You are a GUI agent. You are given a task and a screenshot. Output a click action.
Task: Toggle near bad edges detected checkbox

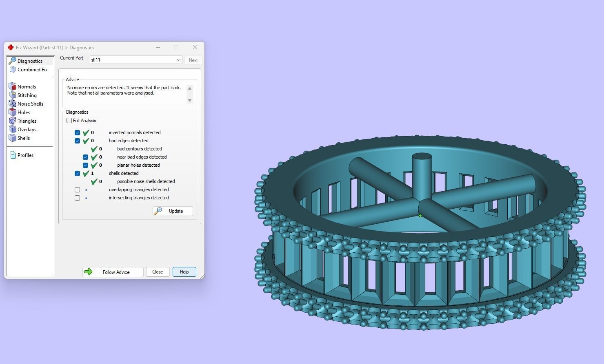click(85, 157)
